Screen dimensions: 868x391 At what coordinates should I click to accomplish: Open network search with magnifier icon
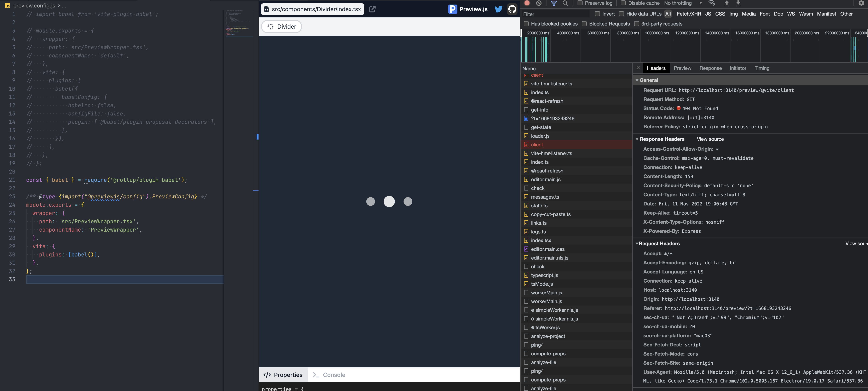coord(565,3)
